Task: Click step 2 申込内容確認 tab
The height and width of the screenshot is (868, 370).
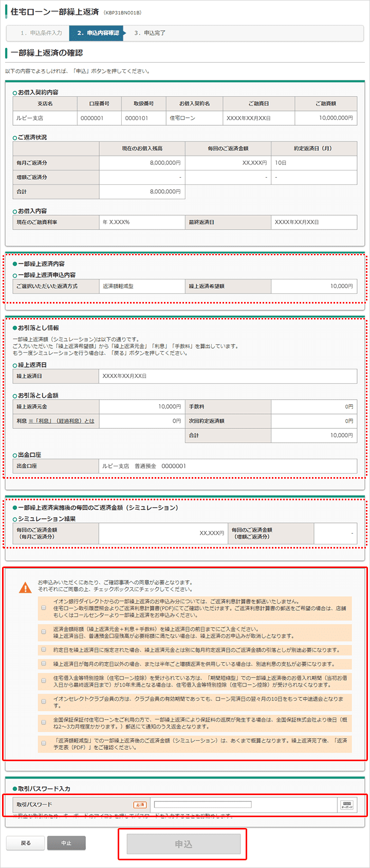Action: click(x=98, y=33)
